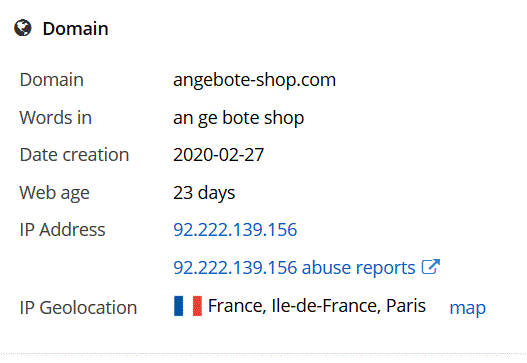
Task: Click the 23 days web age value
Action: point(204,193)
